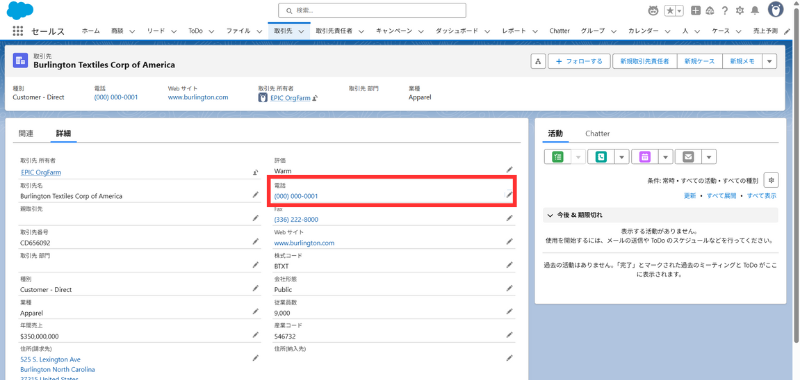
Task: Open the App Launcher grid icon
Action: pos(18,31)
